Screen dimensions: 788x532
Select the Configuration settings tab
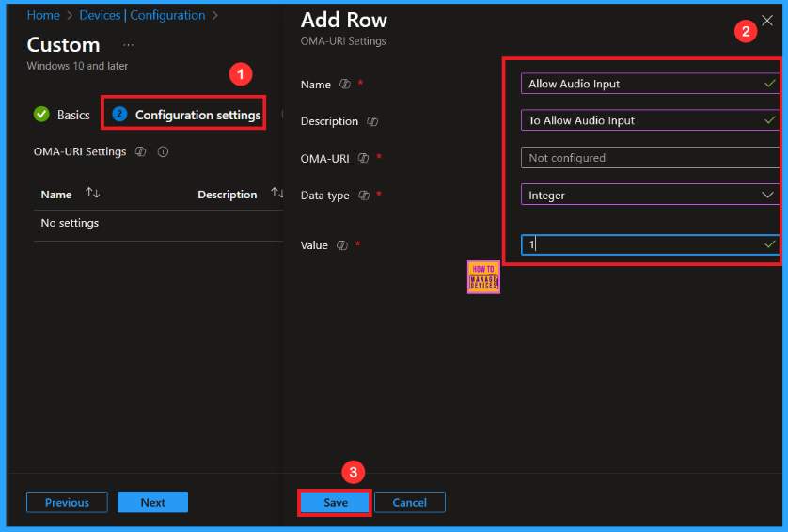coord(186,115)
